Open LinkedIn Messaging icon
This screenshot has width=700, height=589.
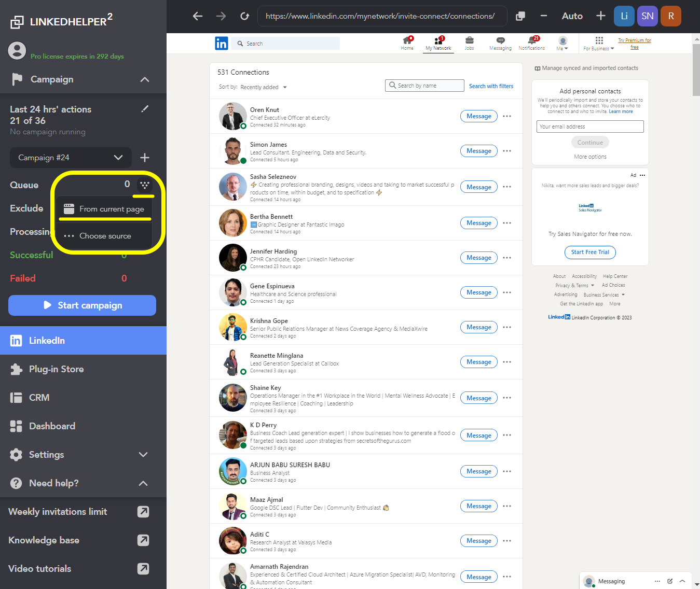[500, 43]
